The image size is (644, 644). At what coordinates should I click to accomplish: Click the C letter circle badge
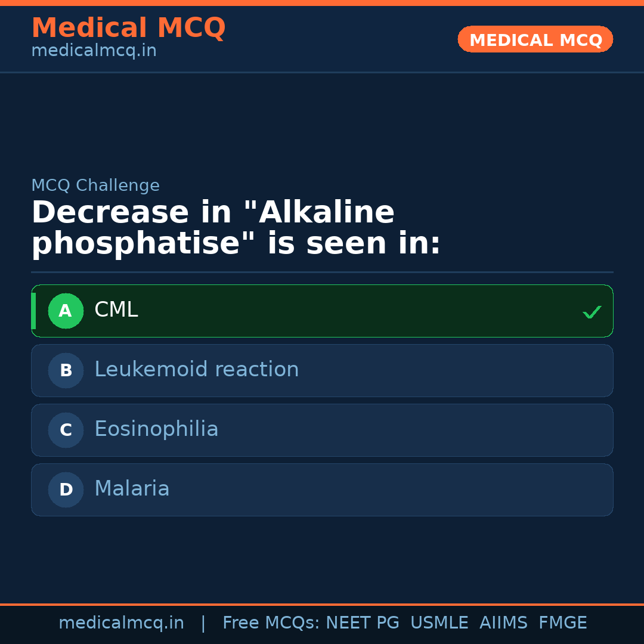tap(66, 430)
